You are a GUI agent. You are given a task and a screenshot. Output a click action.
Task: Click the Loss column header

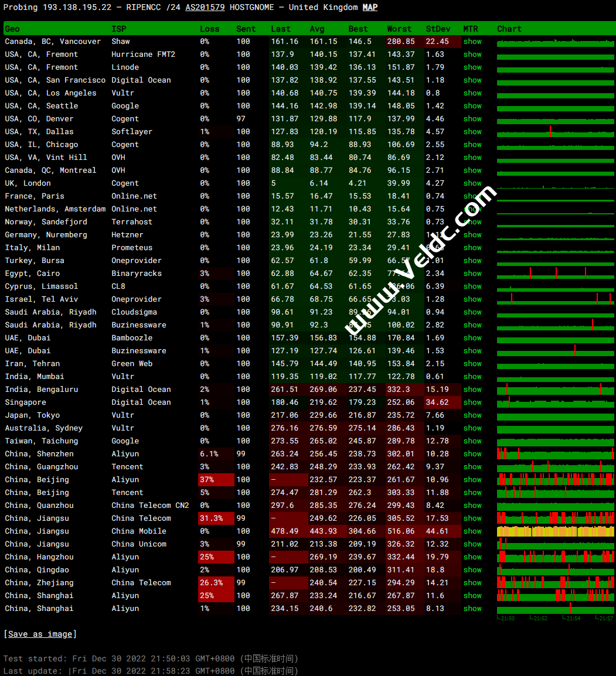point(210,29)
